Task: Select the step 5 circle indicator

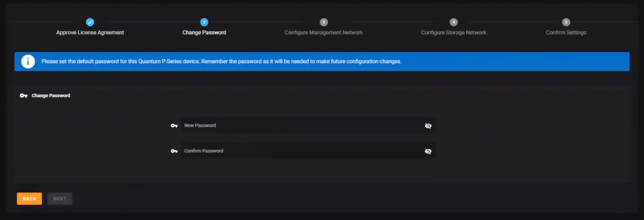Action: tap(566, 22)
